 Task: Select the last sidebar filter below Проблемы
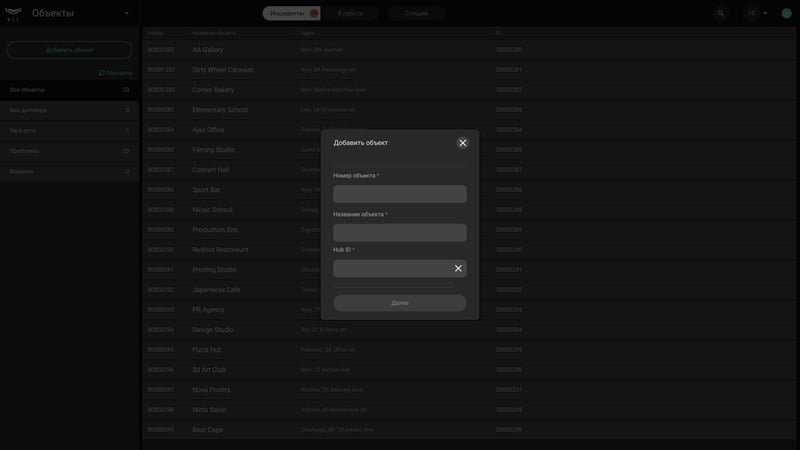pyautogui.click(x=69, y=171)
